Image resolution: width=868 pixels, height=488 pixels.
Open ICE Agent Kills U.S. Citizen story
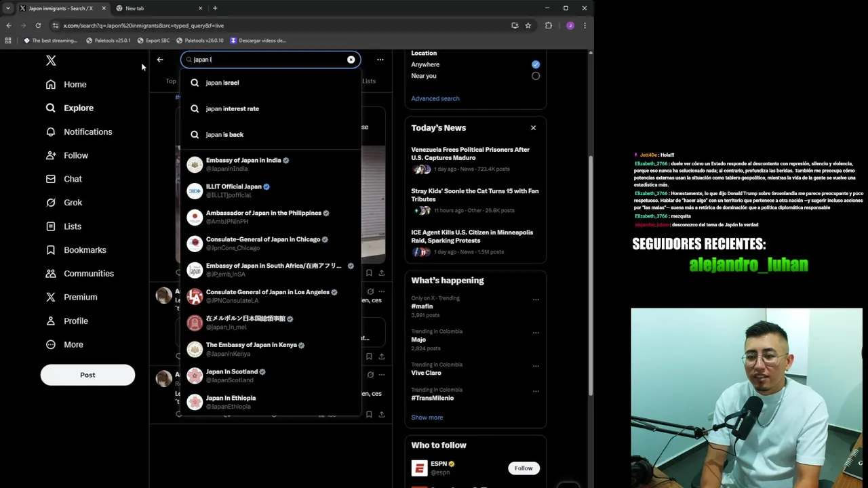click(x=475, y=242)
